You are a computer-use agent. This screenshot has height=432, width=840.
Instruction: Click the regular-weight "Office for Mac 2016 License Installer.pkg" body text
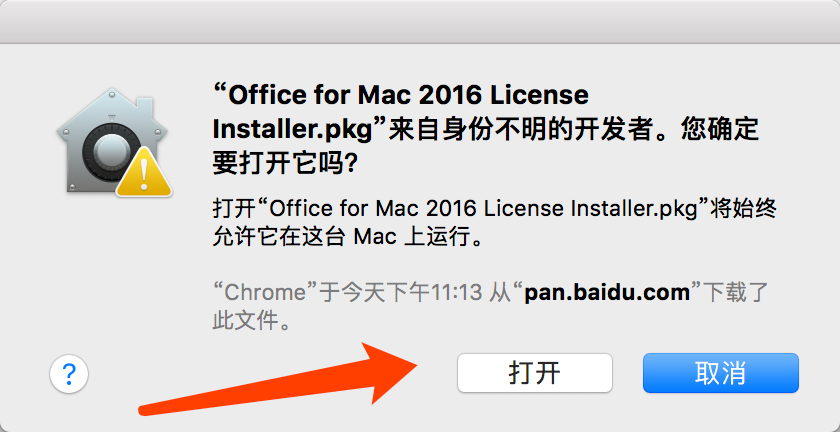[484, 208]
